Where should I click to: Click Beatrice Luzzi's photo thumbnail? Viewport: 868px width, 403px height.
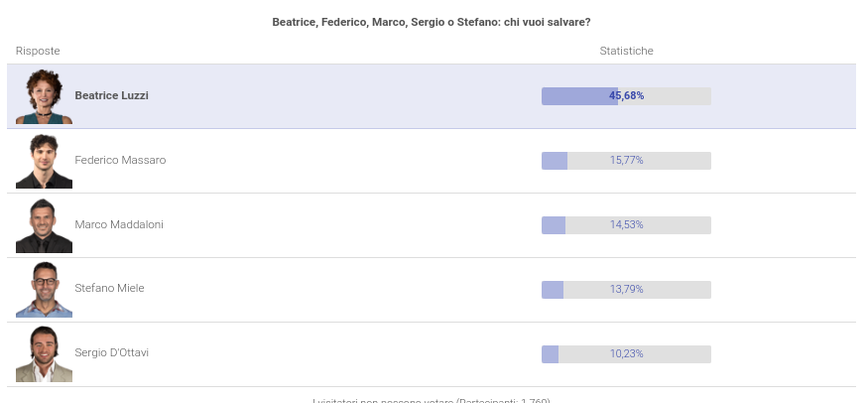coord(44,96)
